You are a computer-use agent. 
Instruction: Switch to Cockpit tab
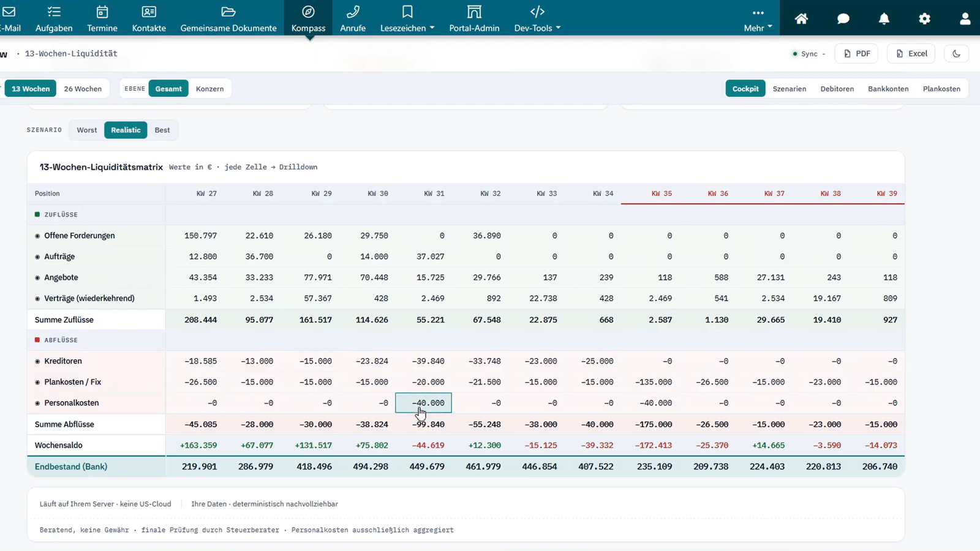745,89
